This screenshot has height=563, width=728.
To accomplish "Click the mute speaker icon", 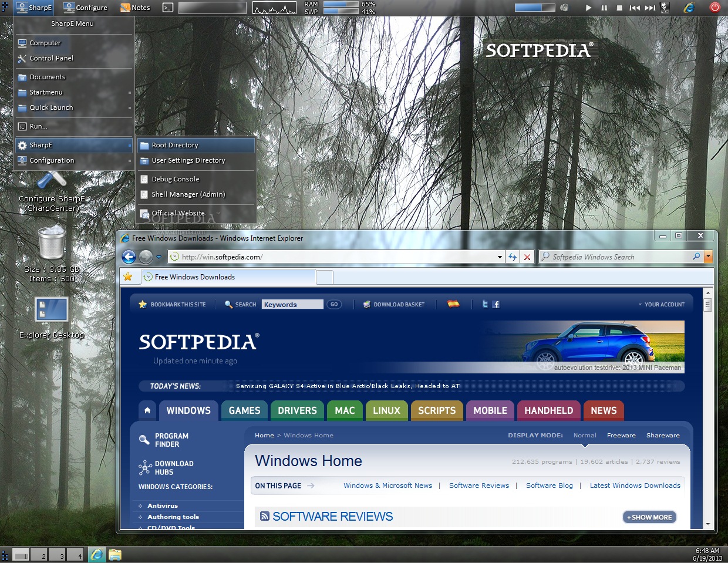I will pos(564,8).
